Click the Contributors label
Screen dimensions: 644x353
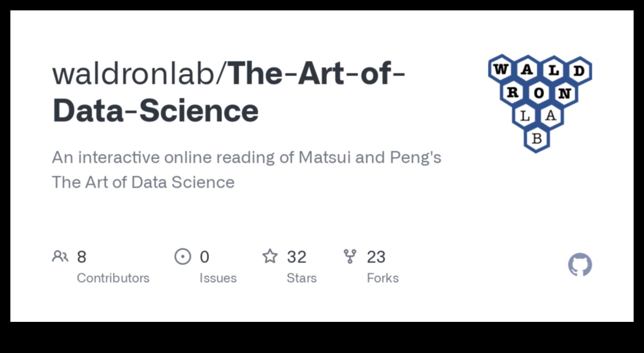(113, 278)
